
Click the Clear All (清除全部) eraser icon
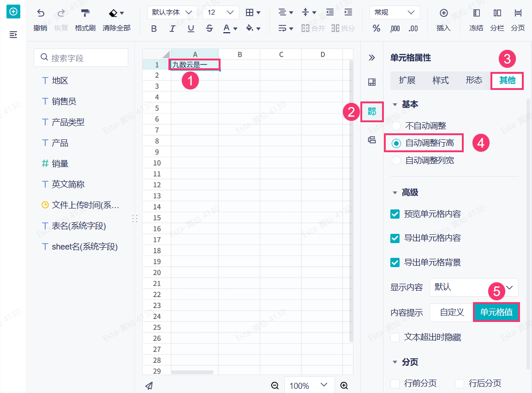(x=113, y=13)
